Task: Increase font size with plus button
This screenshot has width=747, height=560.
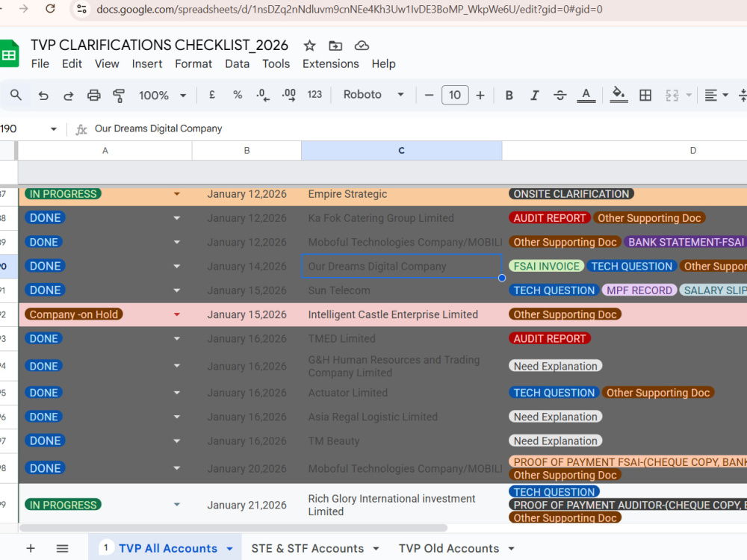Action: point(480,95)
